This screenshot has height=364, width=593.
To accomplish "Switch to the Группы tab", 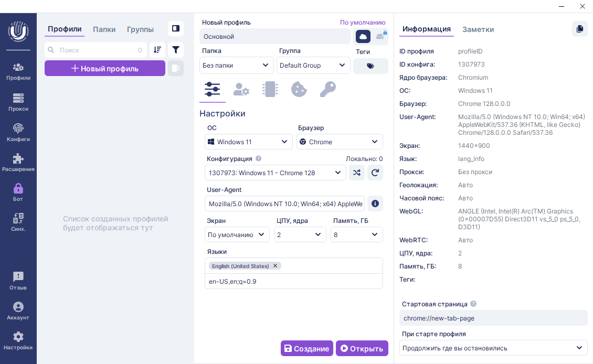I will click(140, 29).
